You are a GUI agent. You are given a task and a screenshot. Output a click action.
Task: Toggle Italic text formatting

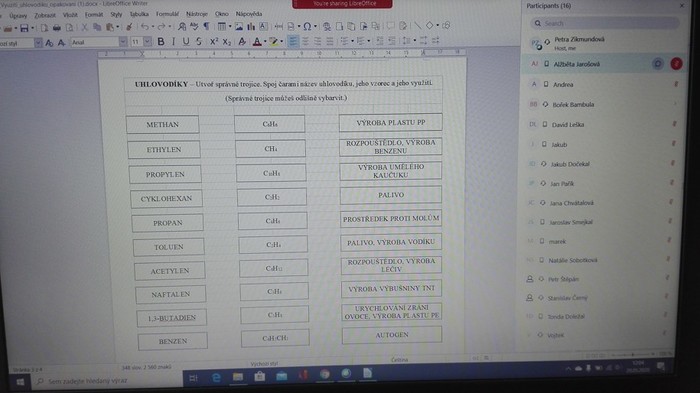click(173, 42)
